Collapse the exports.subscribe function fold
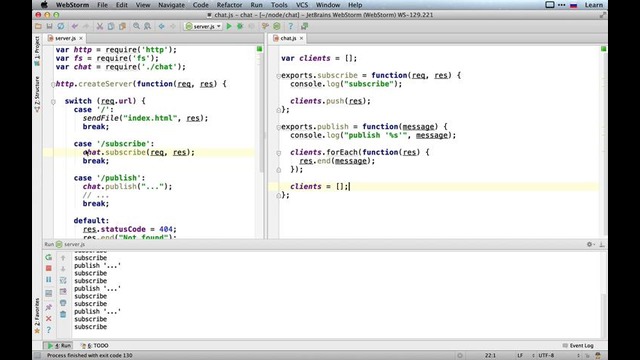 pos(278,76)
